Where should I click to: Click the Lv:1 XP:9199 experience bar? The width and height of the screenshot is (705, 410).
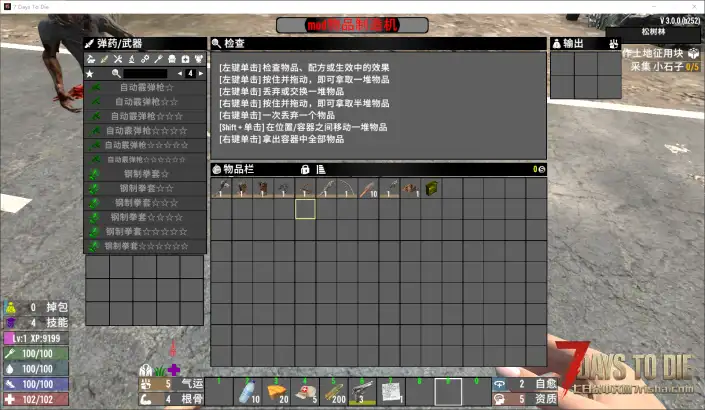click(36, 338)
